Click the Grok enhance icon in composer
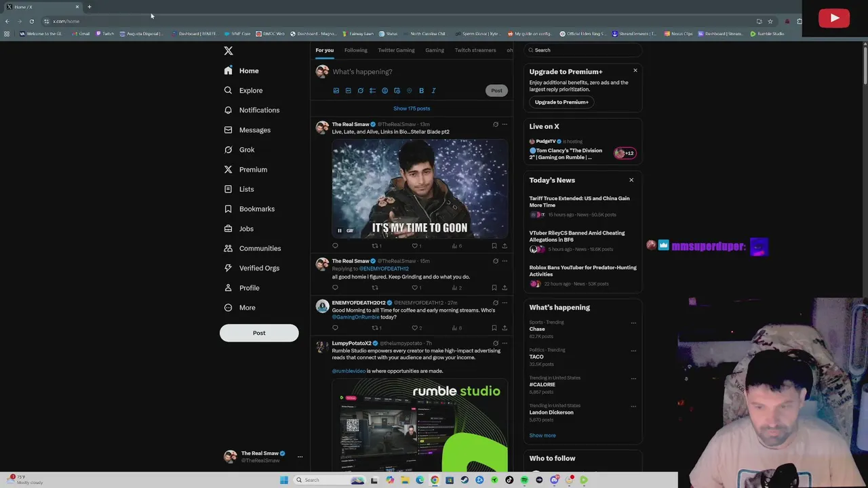This screenshot has height=488, width=868. [361, 91]
